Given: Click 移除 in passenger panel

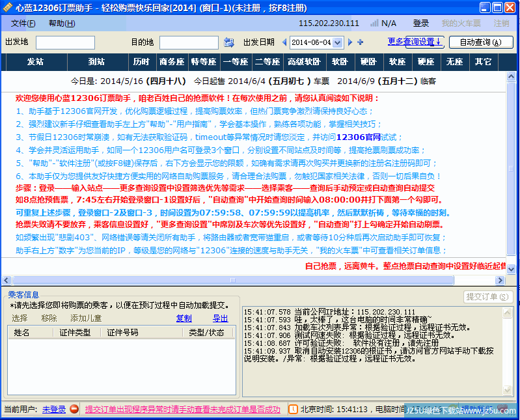Looking at the screenshot, I should click(49, 318).
